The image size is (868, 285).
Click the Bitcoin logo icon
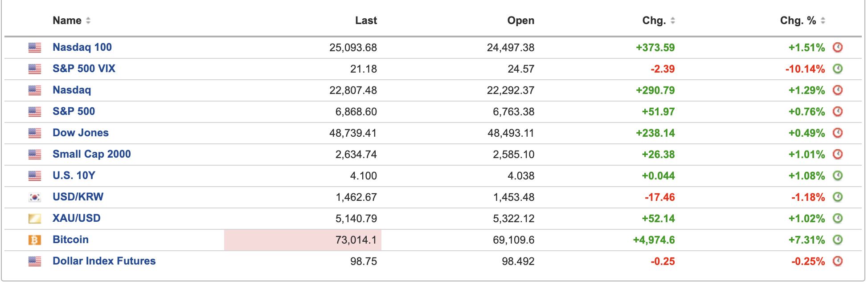(35, 240)
